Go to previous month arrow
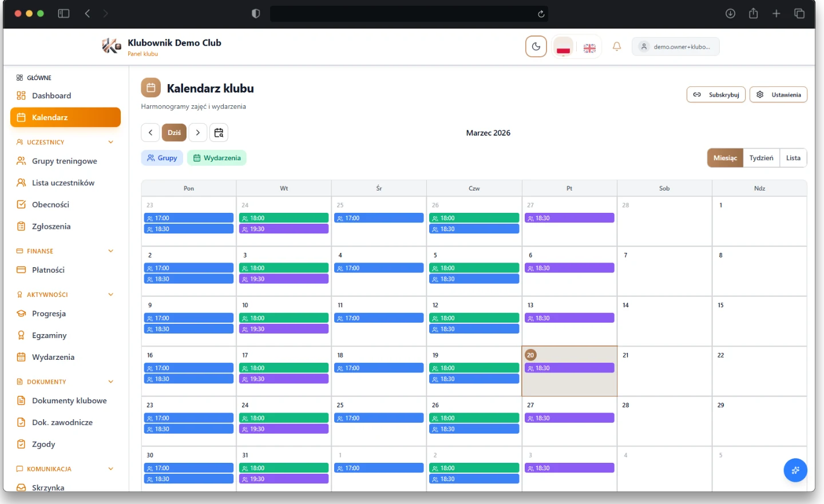This screenshot has width=824, height=504. pos(150,133)
